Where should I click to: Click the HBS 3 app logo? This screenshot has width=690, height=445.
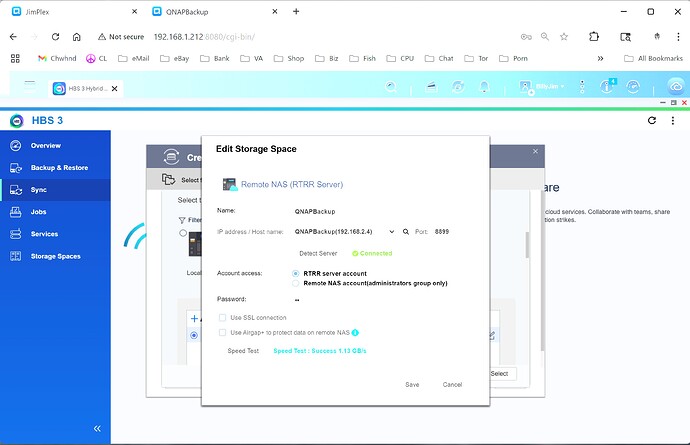tap(17, 121)
